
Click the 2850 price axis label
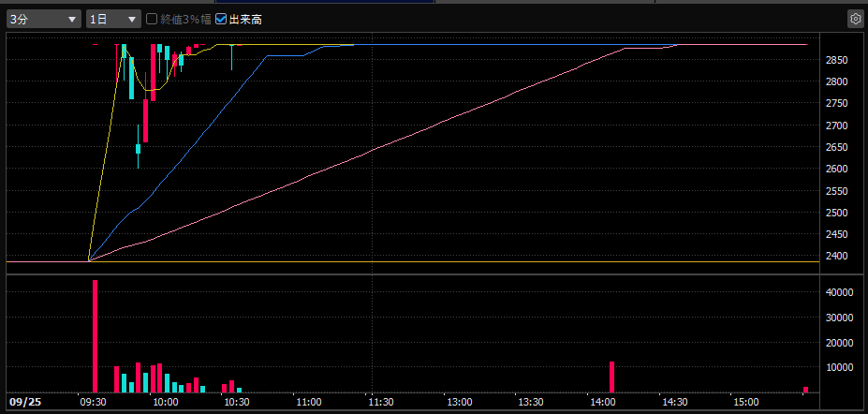click(837, 60)
